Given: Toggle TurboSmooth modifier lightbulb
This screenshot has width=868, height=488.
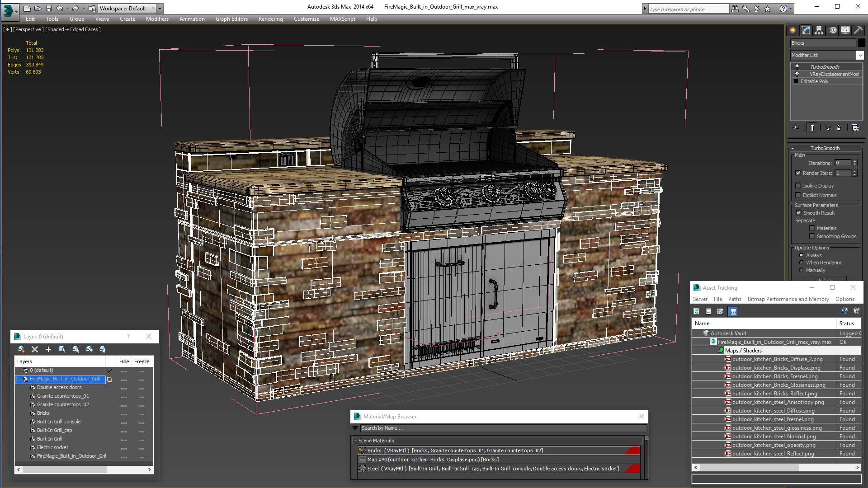Looking at the screenshot, I should pos(797,66).
